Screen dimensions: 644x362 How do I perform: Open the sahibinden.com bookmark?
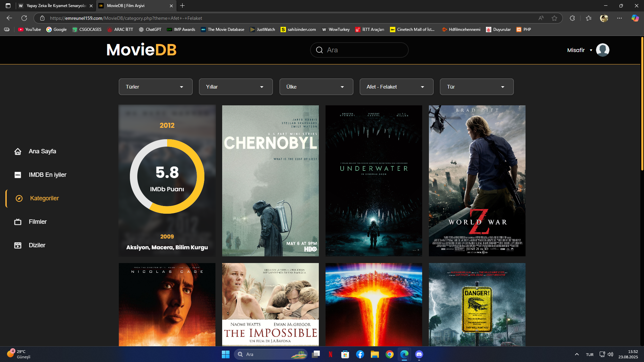298,30
